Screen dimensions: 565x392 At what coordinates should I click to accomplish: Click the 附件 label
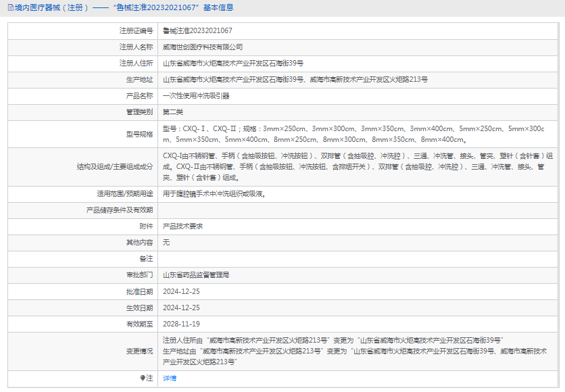coord(146,226)
